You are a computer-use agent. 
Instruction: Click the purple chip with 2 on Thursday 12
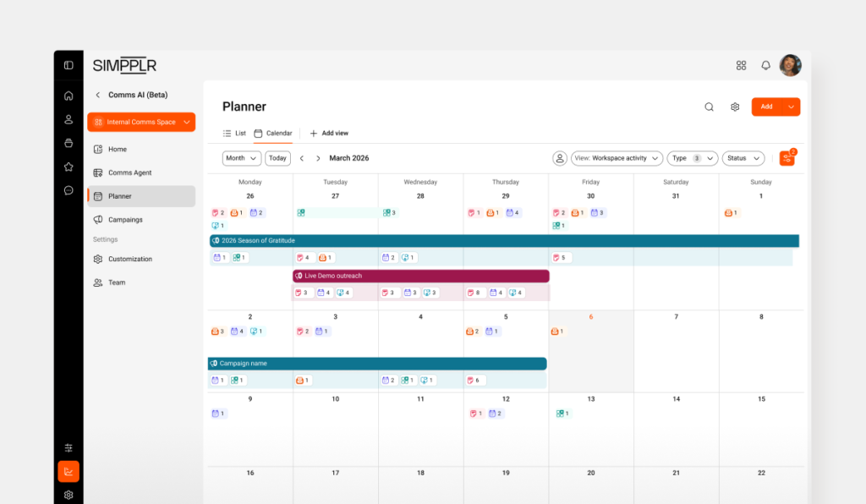pos(496,414)
